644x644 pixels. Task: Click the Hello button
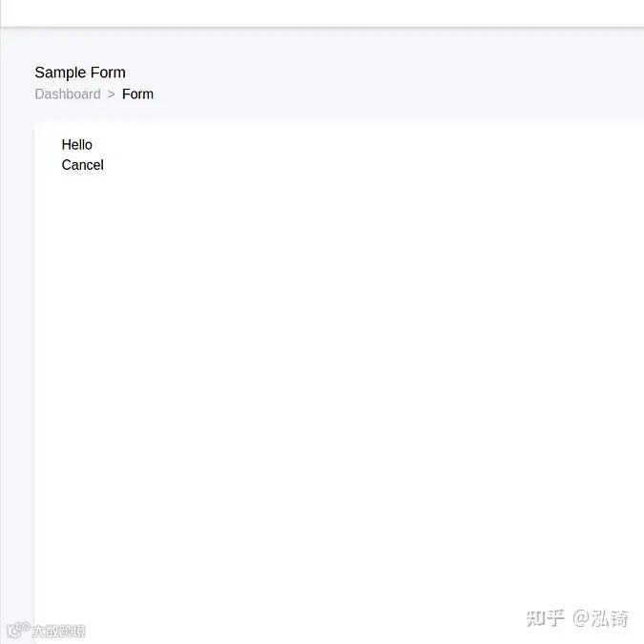click(x=77, y=145)
